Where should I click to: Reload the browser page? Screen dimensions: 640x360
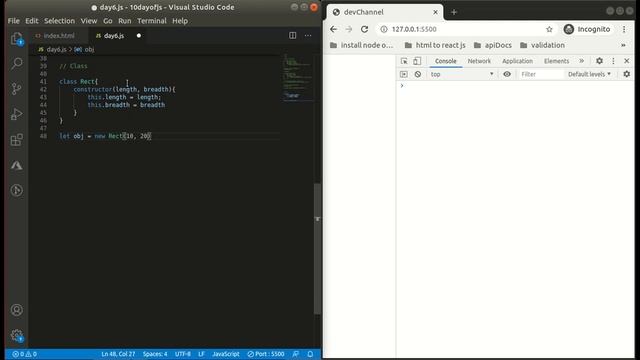(364, 29)
